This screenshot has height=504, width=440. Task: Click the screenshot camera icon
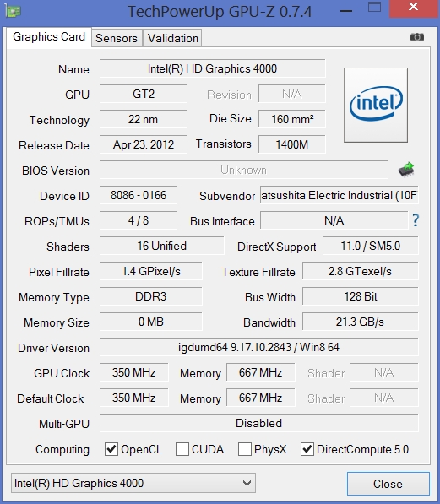[x=417, y=37]
